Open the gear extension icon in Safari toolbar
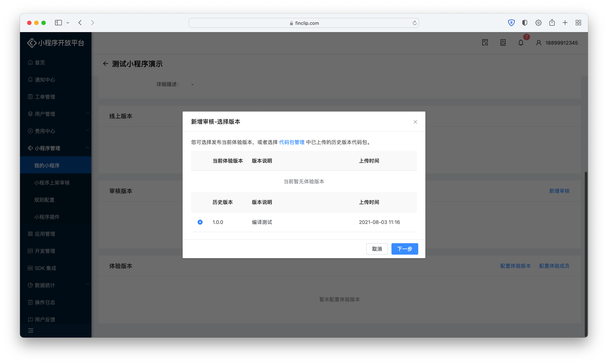The height and width of the screenshot is (364, 608). pyautogui.click(x=538, y=23)
